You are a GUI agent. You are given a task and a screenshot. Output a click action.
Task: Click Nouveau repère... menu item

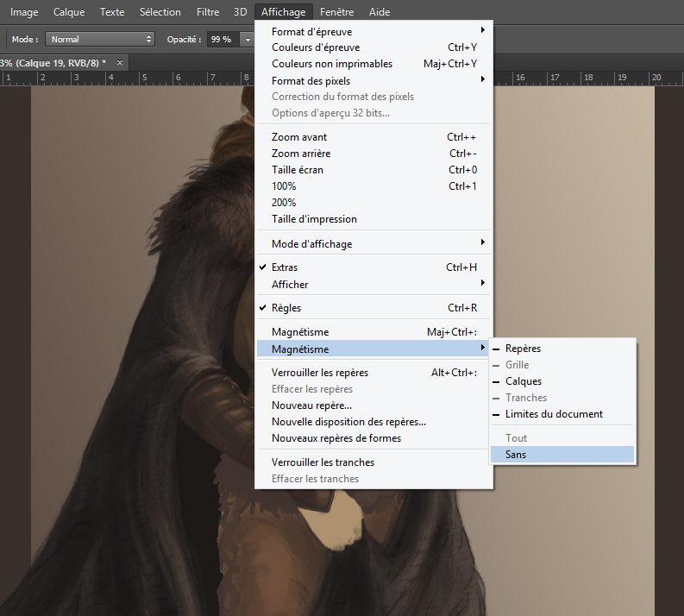(311, 405)
